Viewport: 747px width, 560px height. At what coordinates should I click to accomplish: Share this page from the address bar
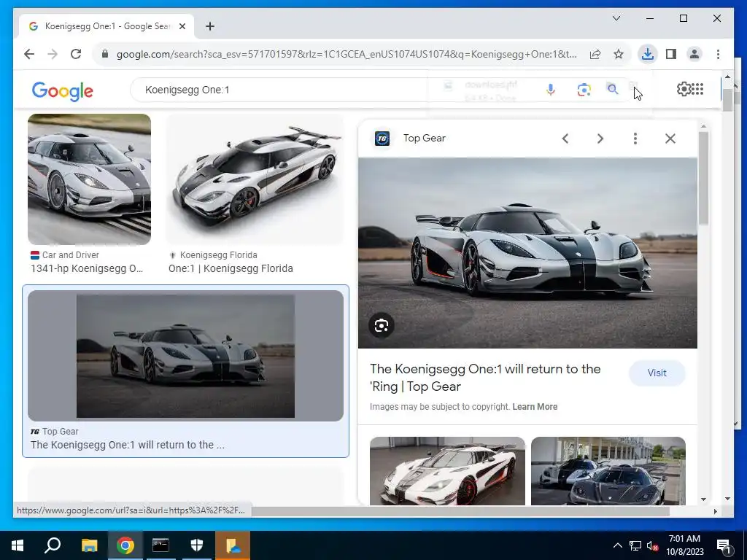point(595,54)
